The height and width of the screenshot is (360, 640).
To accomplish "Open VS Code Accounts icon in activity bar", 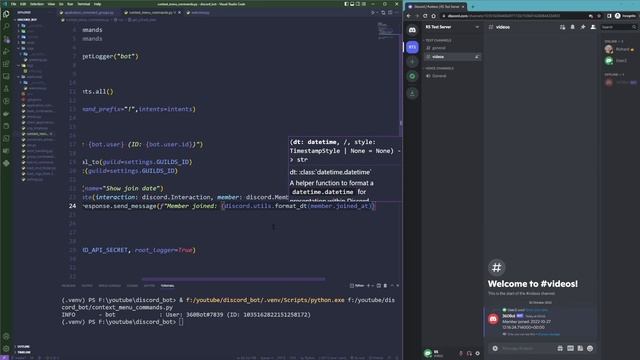I will coord(6,337).
